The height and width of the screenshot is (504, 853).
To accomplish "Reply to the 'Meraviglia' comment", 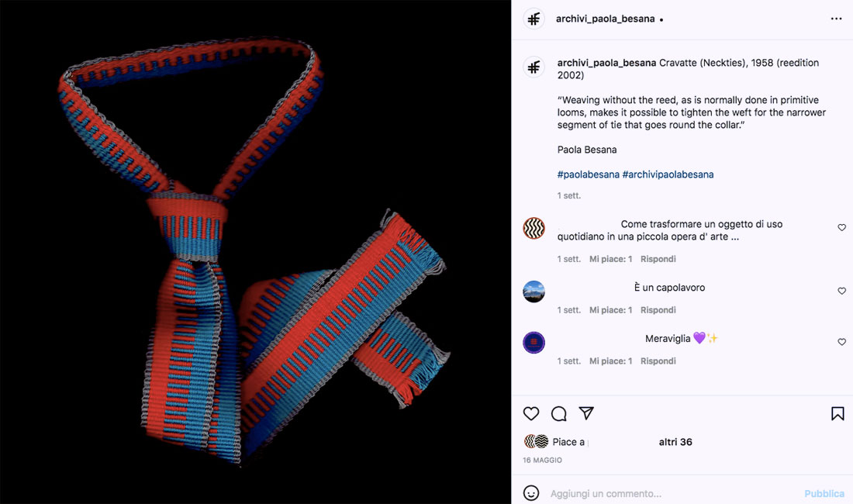I will tap(658, 361).
